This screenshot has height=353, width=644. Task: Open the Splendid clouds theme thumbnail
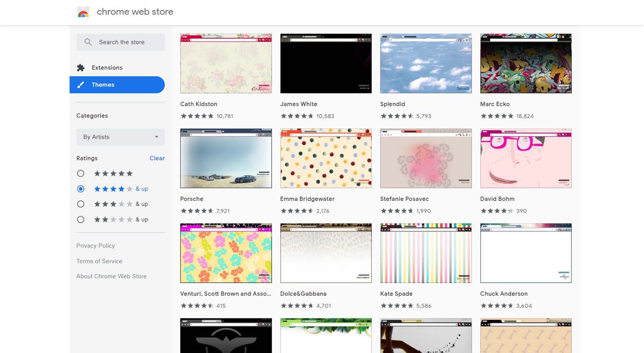(x=426, y=63)
